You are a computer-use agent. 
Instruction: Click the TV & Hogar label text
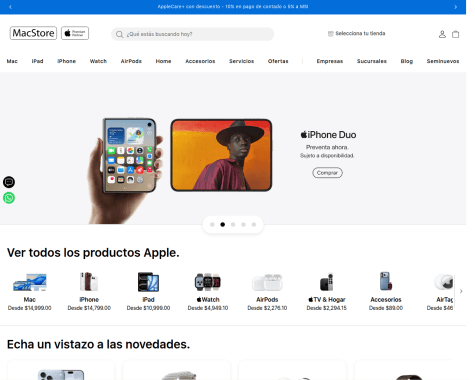(x=327, y=300)
